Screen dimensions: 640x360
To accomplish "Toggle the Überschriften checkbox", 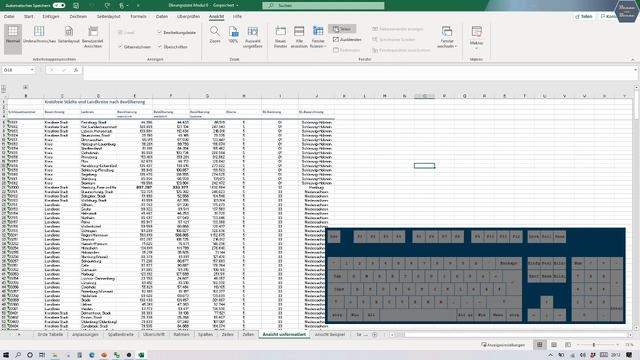I will coord(172,47).
